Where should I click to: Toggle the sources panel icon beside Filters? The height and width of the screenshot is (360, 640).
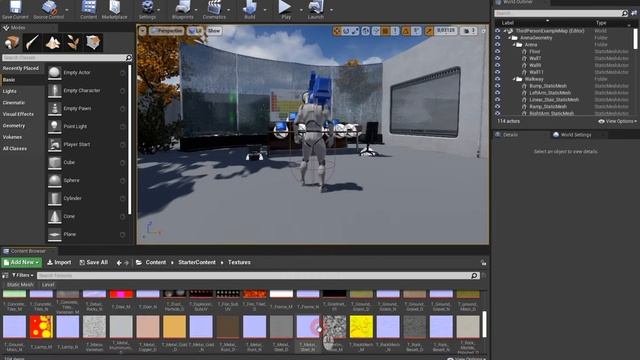tap(5, 276)
